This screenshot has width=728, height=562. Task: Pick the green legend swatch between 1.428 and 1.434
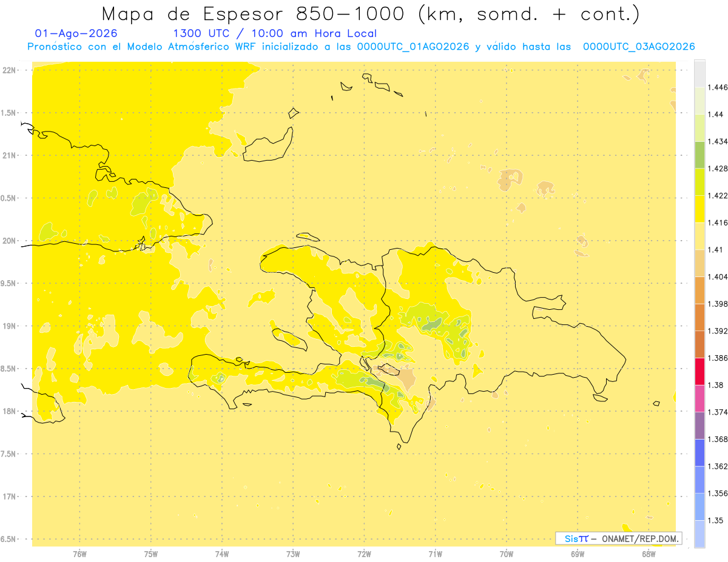tap(699, 155)
